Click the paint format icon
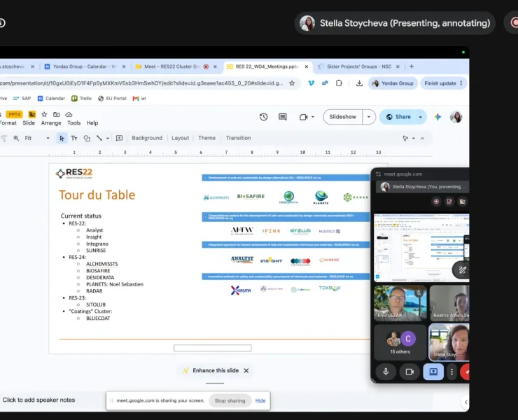This screenshot has width=518, height=420. [3, 139]
